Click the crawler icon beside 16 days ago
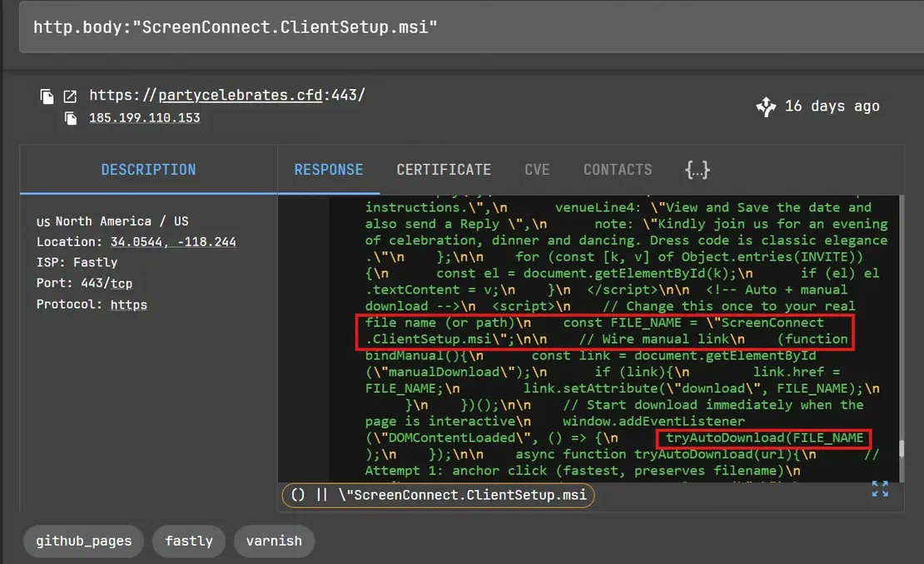This screenshot has height=564, width=924. (766, 106)
